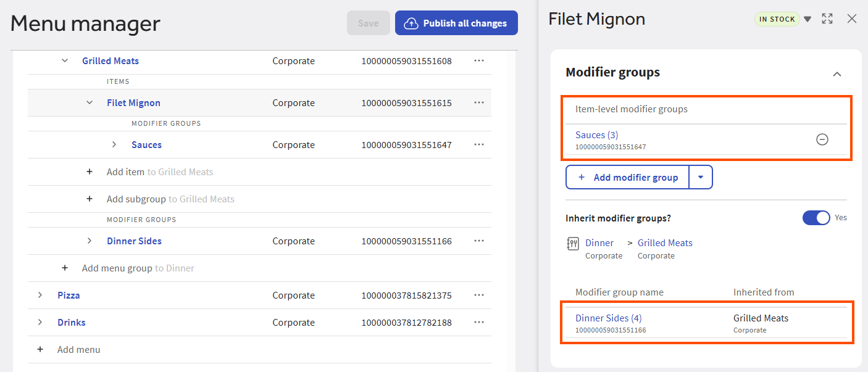Collapse the Grilled Meats menu group
Image resolution: width=868 pixels, height=372 pixels.
[65, 60]
